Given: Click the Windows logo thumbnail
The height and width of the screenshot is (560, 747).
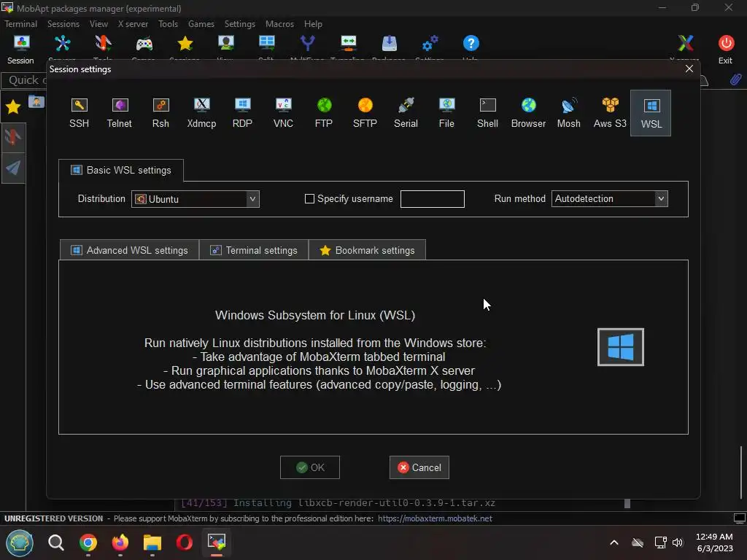Looking at the screenshot, I should point(621,346).
